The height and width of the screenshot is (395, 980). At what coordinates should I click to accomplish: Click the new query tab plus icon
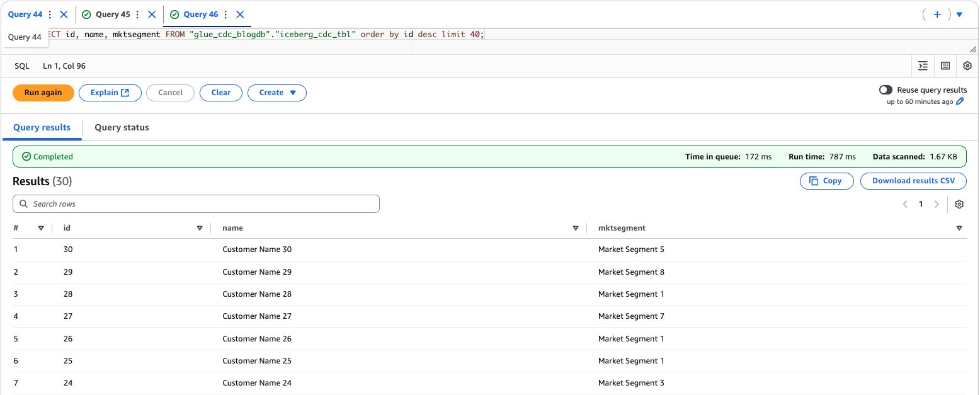pos(937,14)
